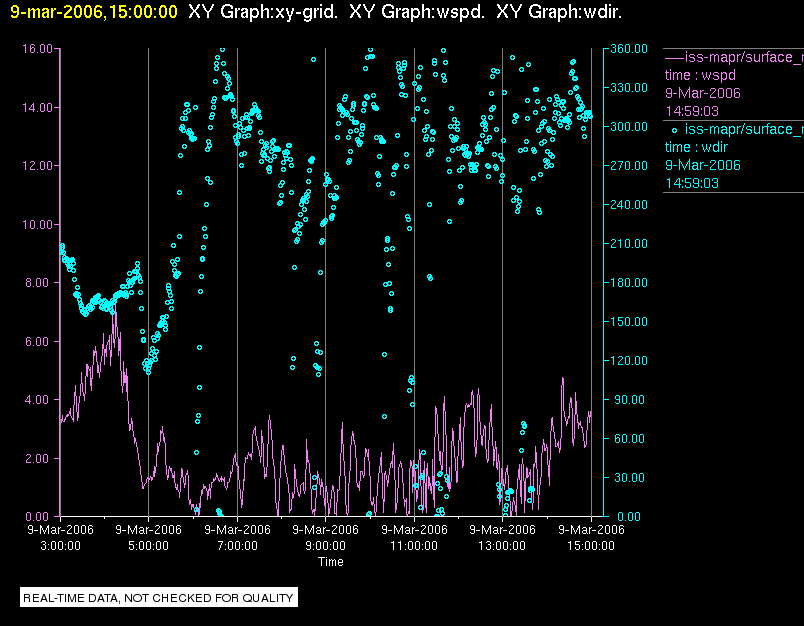
Task: Click the 300.00 wind direction axis label
Action: click(x=629, y=127)
